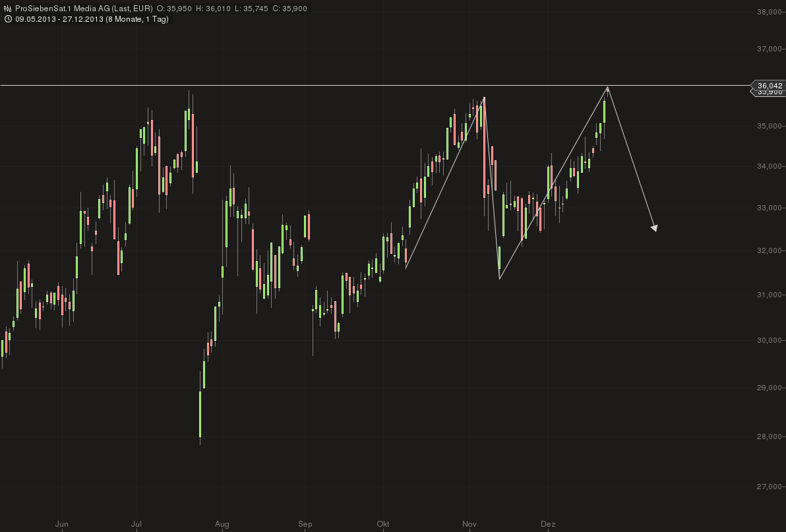Viewport: 786px width, 532px height.
Task: Click the 27,000 price axis label
Action: point(770,487)
